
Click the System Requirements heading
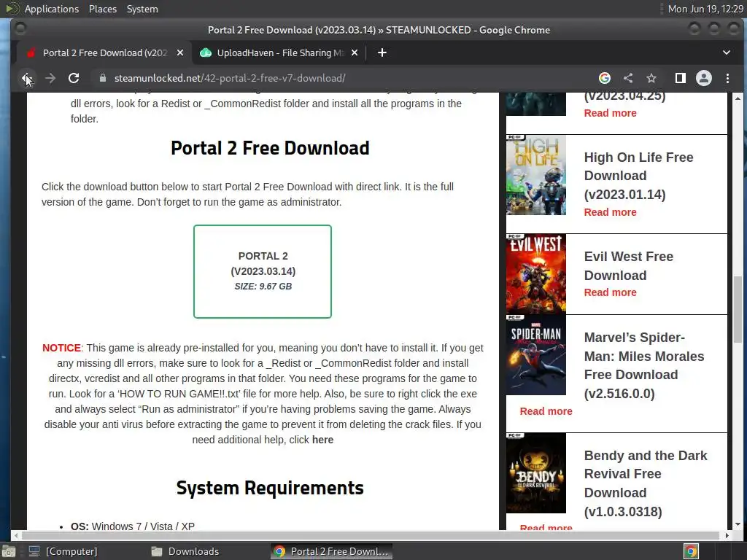pyautogui.click(x=270, y=488)
